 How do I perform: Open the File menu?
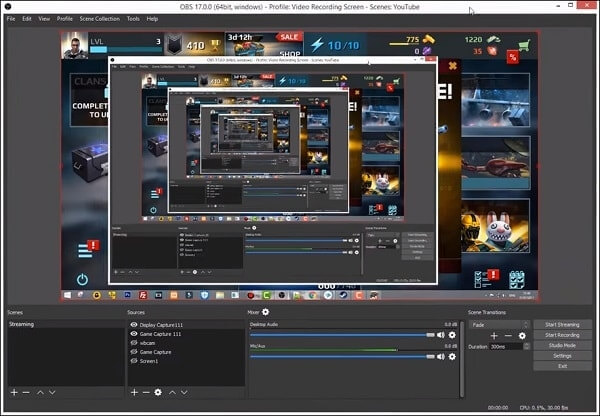click(11, 19)
